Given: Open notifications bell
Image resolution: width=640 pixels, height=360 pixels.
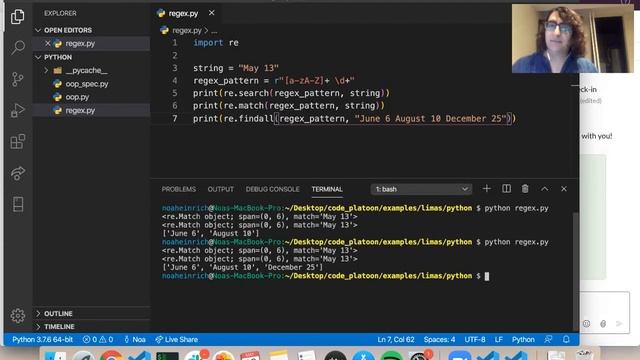Looking at the screenshot, I should (566, 340).
